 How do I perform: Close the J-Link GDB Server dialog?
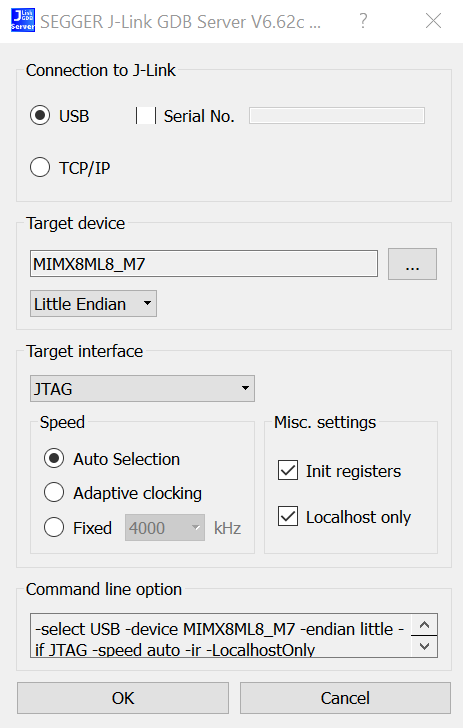433,21
